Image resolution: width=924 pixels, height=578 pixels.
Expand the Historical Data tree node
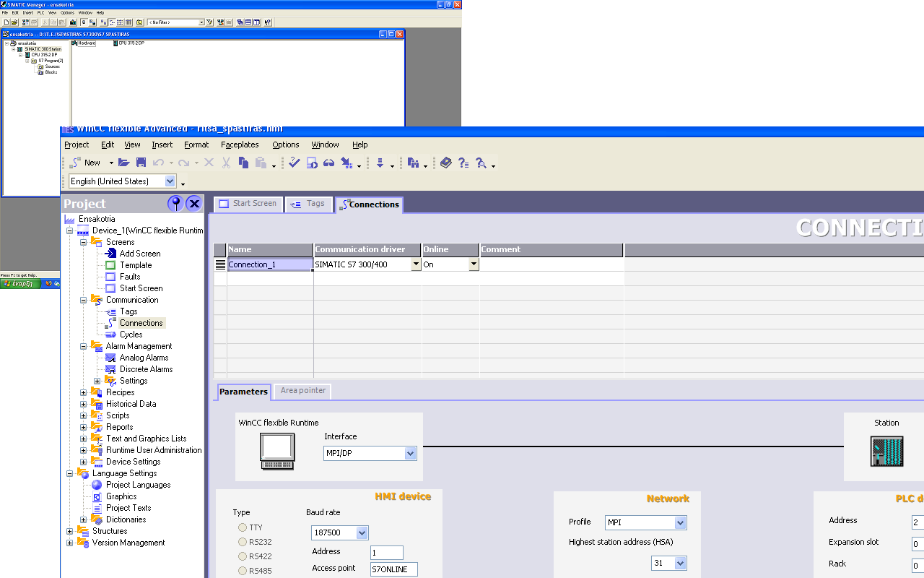pyautogui.click(x=83, y=404)
